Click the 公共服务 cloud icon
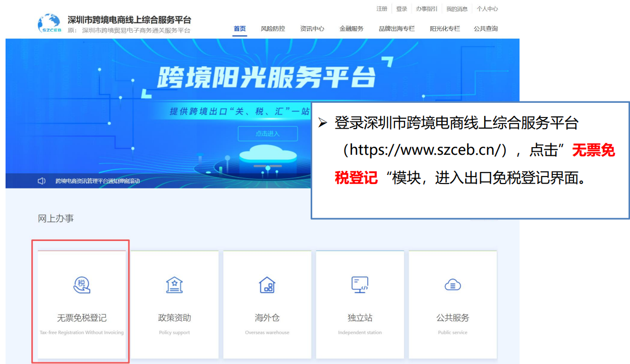The width and height of the screenshot is (630, 364). [452, 284]
